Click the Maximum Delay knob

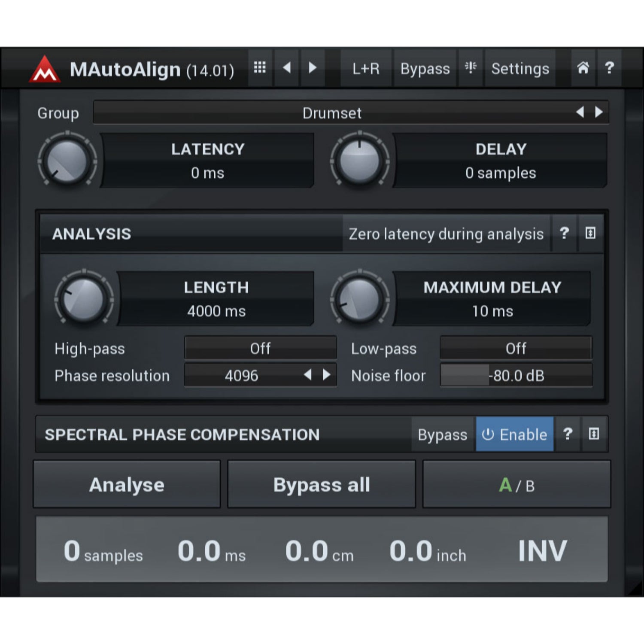point(360,298)
